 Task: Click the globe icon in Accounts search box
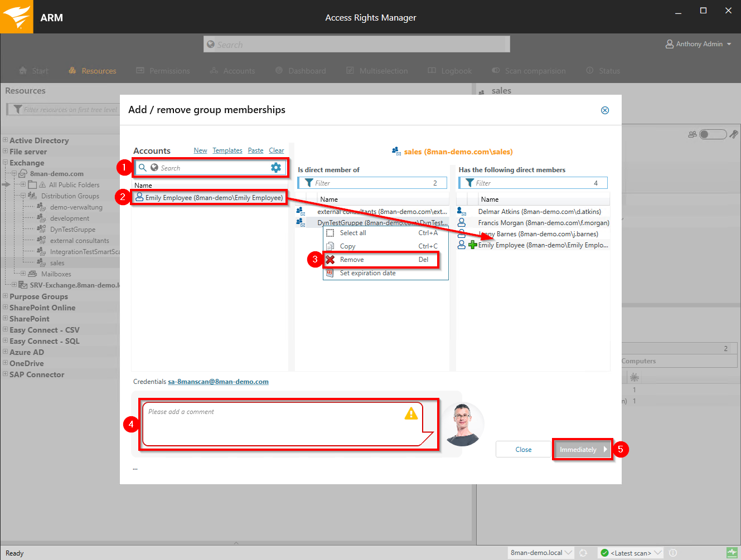(154, 168)
